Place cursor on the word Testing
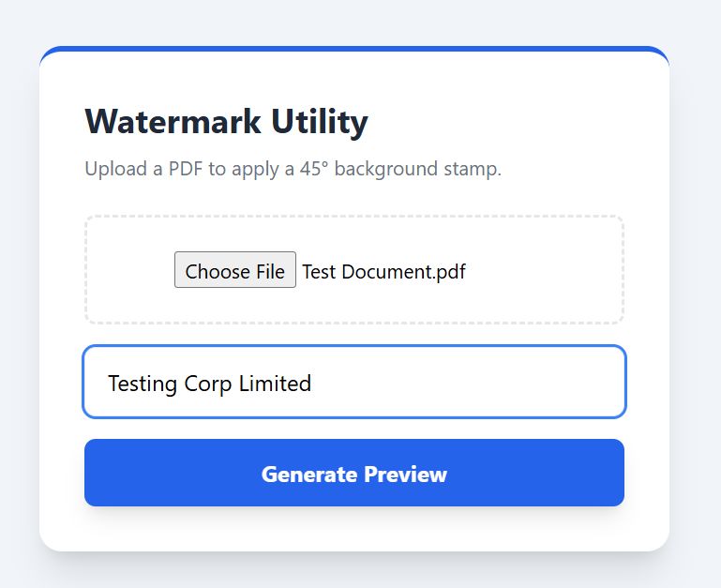This screenshot has width=721, height=588. click(x=140, y=384)
